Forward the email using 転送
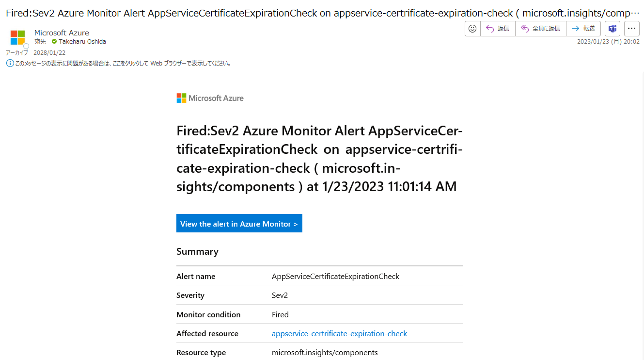 [x=583, y=29]
